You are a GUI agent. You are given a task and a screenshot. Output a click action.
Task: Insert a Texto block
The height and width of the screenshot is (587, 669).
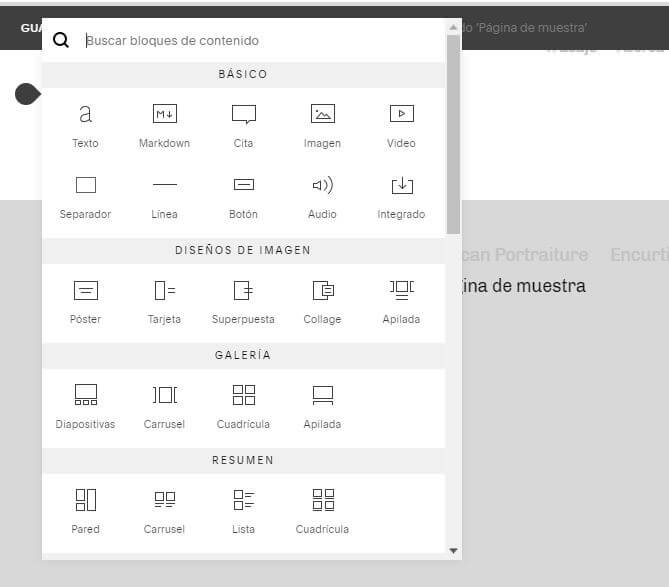(85, 126)
